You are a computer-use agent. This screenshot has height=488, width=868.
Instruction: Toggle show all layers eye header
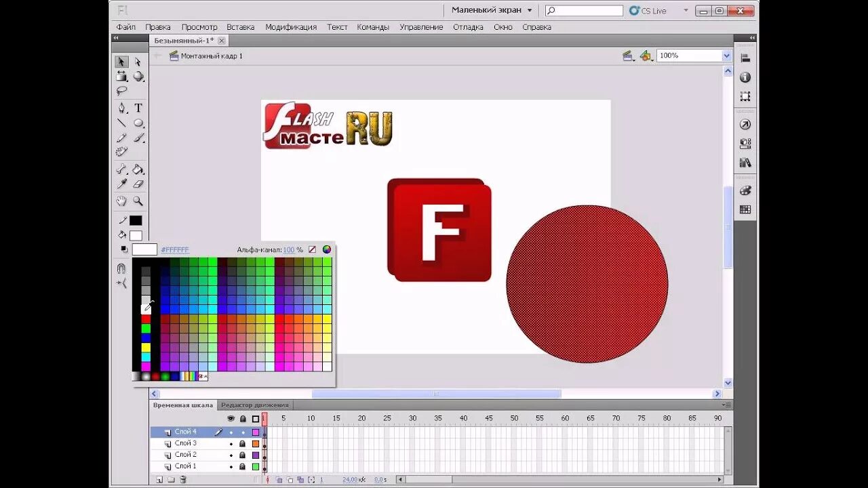tap(231, 418)
